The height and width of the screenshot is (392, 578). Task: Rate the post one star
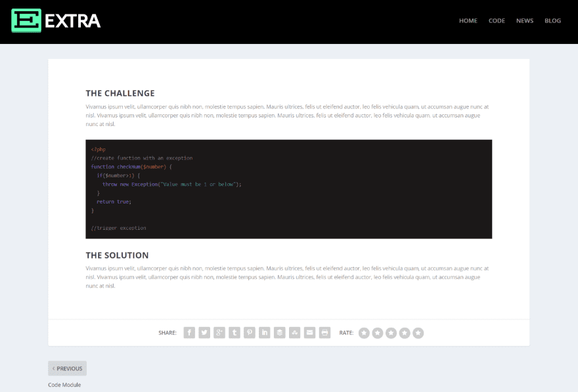(364, 333)
